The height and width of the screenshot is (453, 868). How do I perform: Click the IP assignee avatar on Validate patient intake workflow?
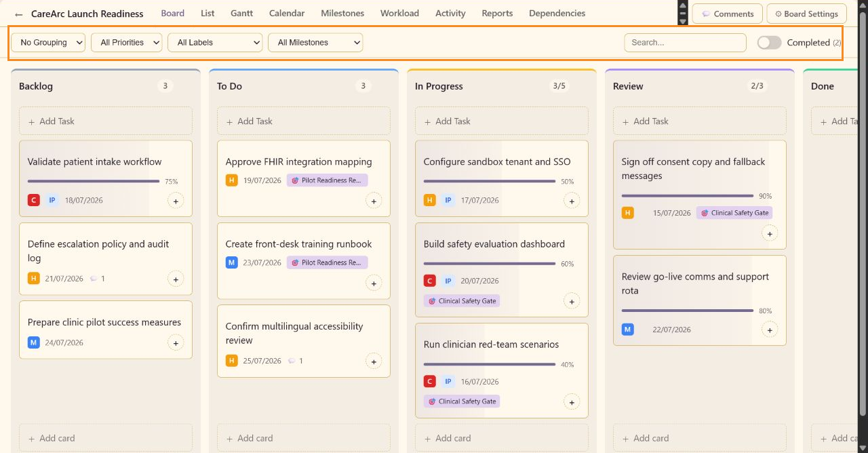52,200
